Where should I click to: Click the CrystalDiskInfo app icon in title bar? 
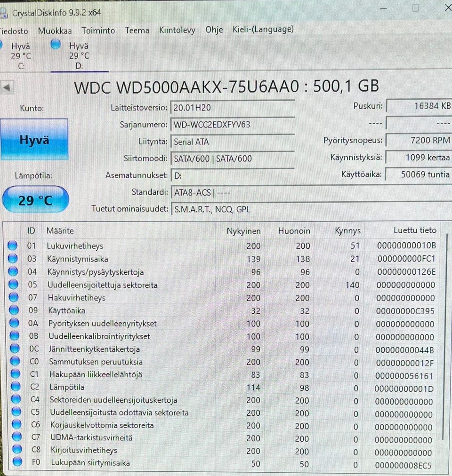coord(3,13)
